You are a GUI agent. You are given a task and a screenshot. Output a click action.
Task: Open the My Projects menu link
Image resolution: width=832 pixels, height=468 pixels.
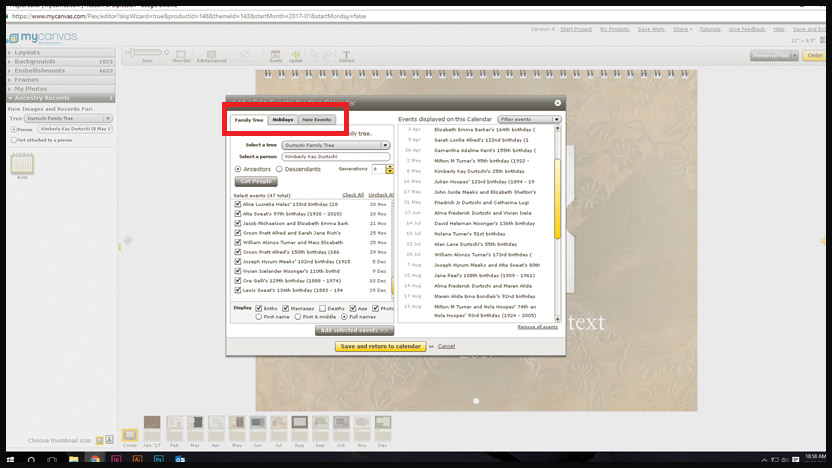point(614,29)
